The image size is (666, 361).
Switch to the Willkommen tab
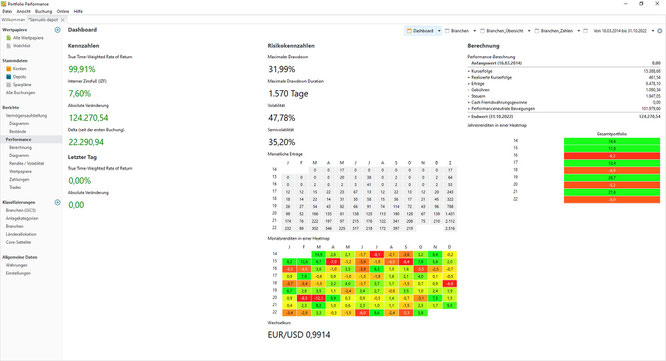13,20
